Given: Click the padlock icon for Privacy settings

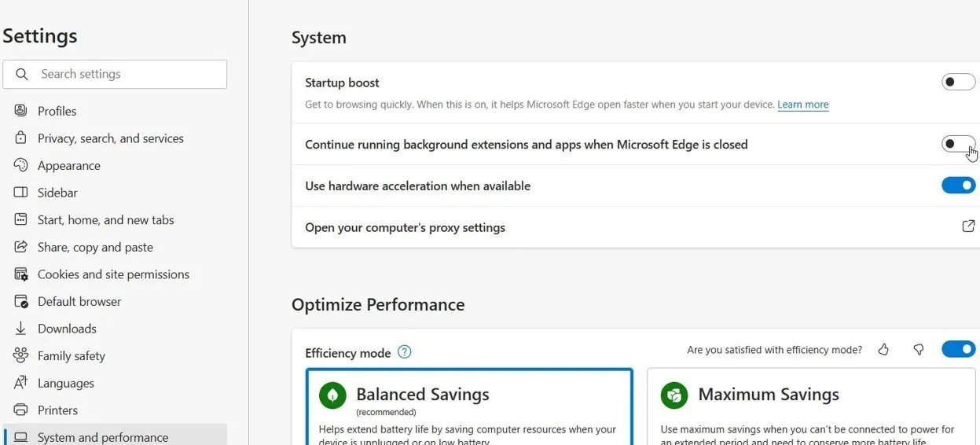Looking at the screenshot, I should (21, 138).
